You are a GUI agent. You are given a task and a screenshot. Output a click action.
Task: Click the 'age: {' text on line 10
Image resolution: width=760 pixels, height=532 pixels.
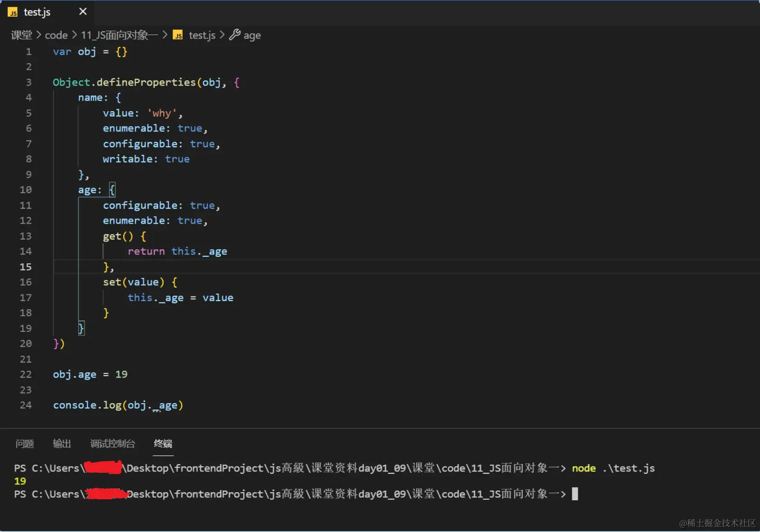97,190
